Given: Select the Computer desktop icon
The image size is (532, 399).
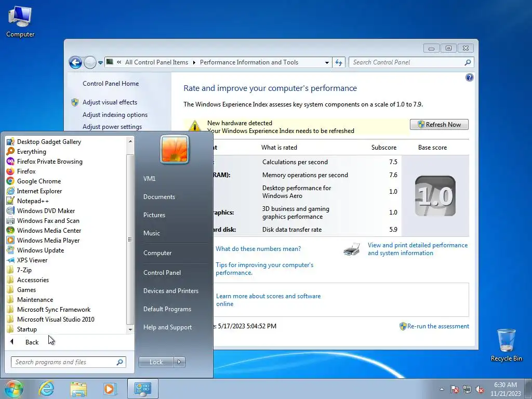Looking at the screenshot, I should (x=20, y=22).
